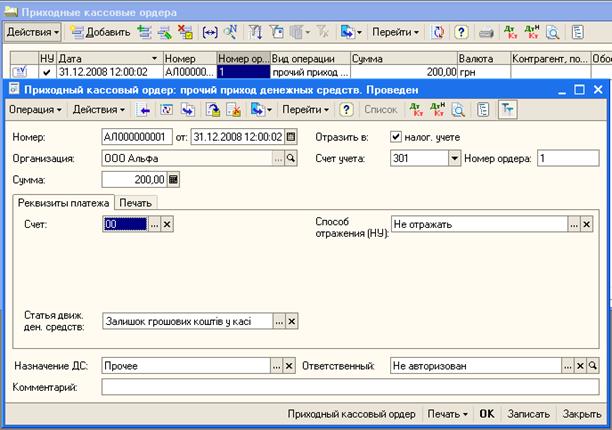This screenshot has height=430, width=612.
Task: Click help question mark in document toolbar
Action: coord(346,108)
